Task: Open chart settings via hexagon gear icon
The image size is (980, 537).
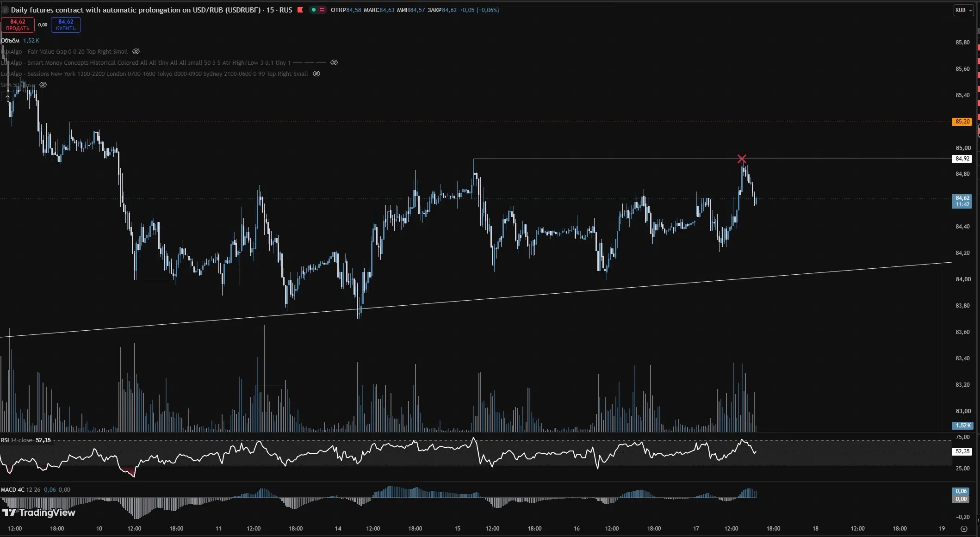Action: (x=964, y=529)
